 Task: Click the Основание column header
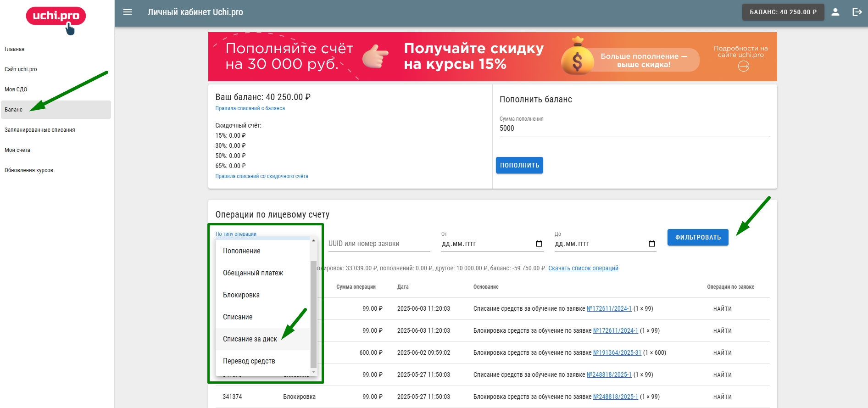486,287
